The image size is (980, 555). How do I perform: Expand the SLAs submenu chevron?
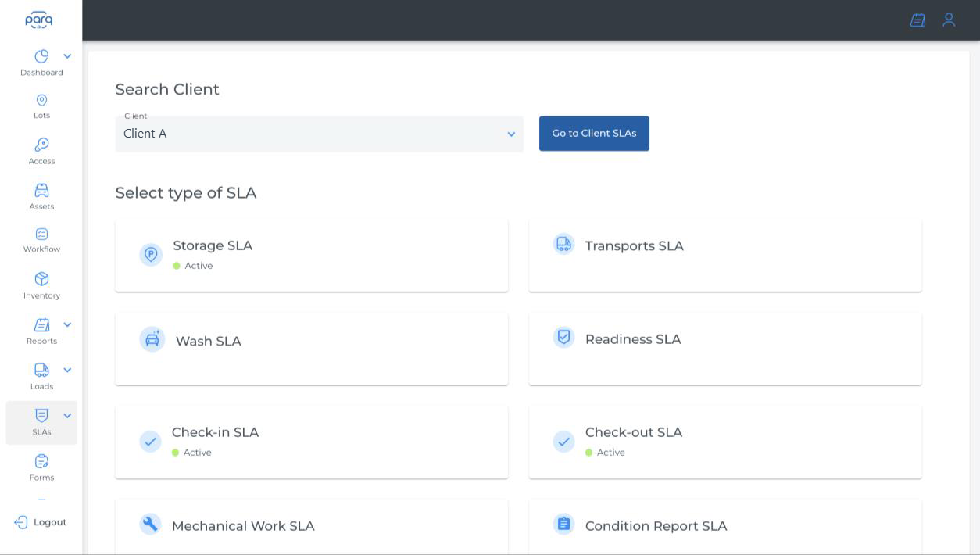coord(67,415)
